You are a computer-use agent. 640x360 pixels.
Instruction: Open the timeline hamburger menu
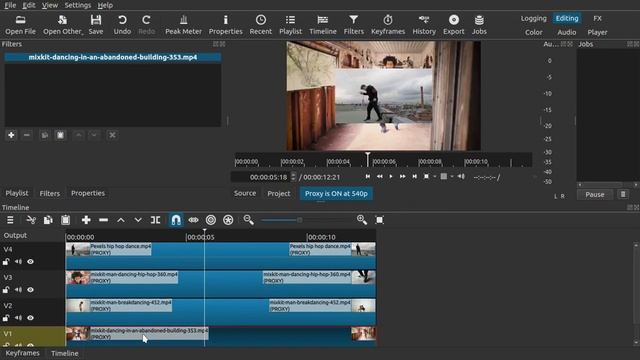10,220
